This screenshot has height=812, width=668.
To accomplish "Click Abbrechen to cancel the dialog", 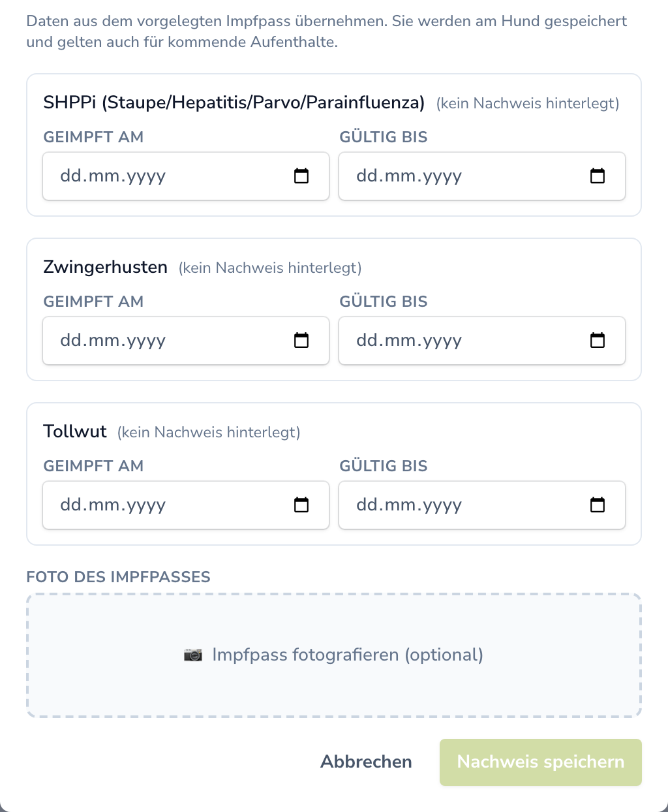I will point(366,762).
